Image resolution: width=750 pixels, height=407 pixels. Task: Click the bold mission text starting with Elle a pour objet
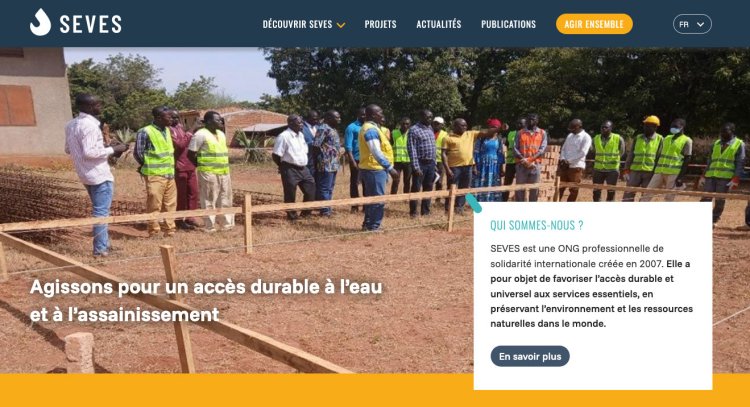coord(592,294)
